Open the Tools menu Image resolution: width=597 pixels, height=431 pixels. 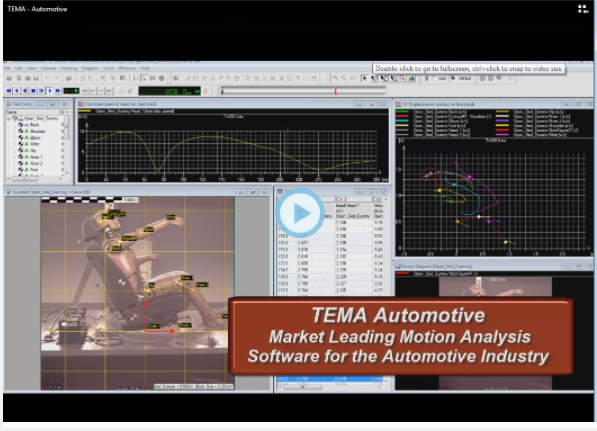point(109,68)
